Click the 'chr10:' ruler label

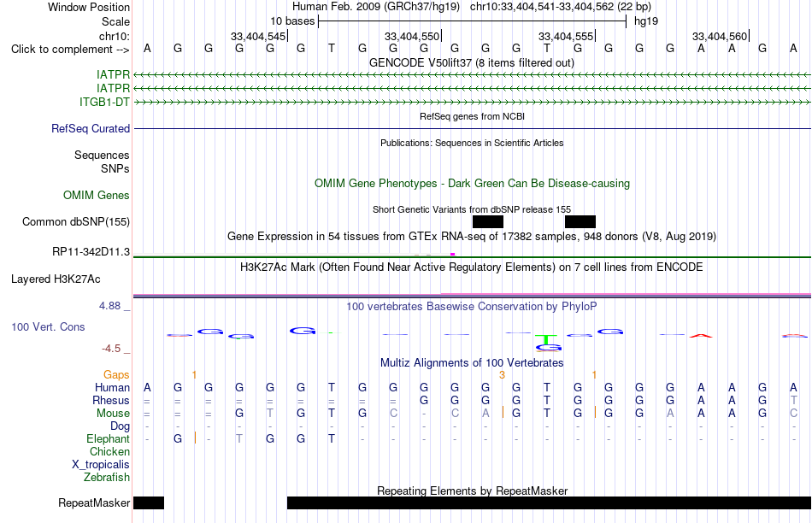click(115, 36)
